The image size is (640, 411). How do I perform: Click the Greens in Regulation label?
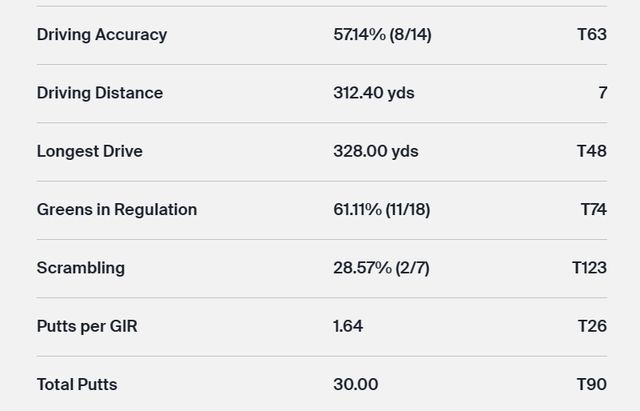point(117,209)
